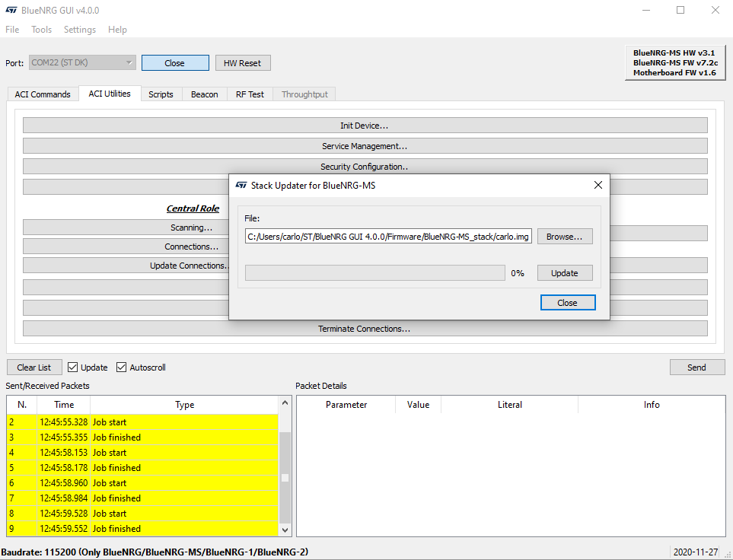Toggle the Update checkbox
Screen dimensions: 733x560
[x=72, y=367]
